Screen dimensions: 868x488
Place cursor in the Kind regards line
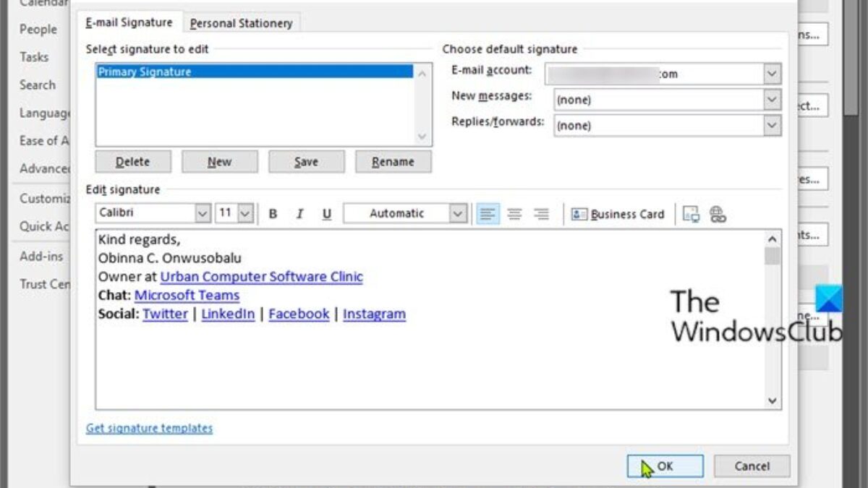140,239
